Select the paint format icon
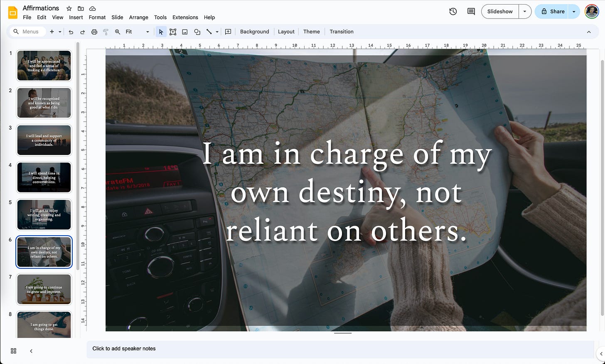The image size is (605, 364). (106, 32)
